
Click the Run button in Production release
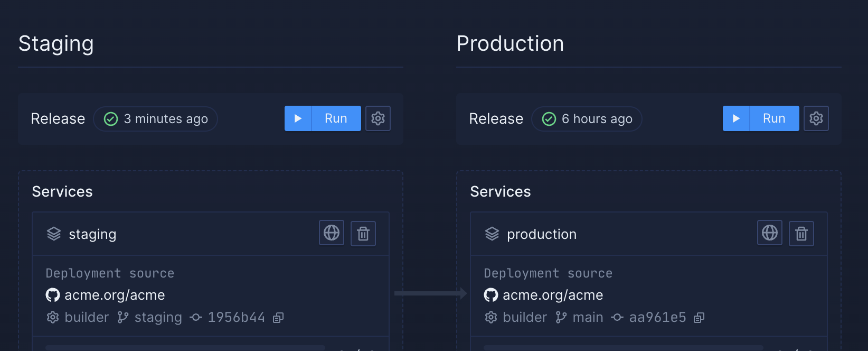coord(761,118)
